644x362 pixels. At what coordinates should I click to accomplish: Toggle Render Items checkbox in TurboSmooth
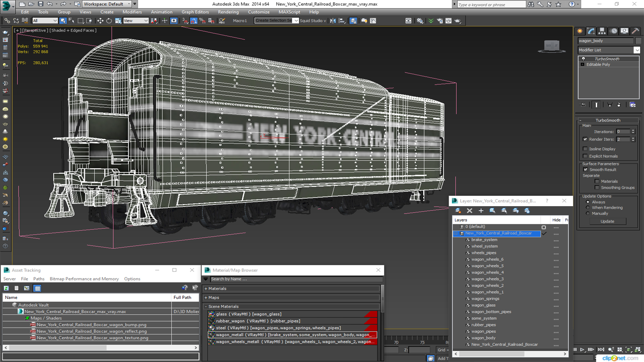586,139
